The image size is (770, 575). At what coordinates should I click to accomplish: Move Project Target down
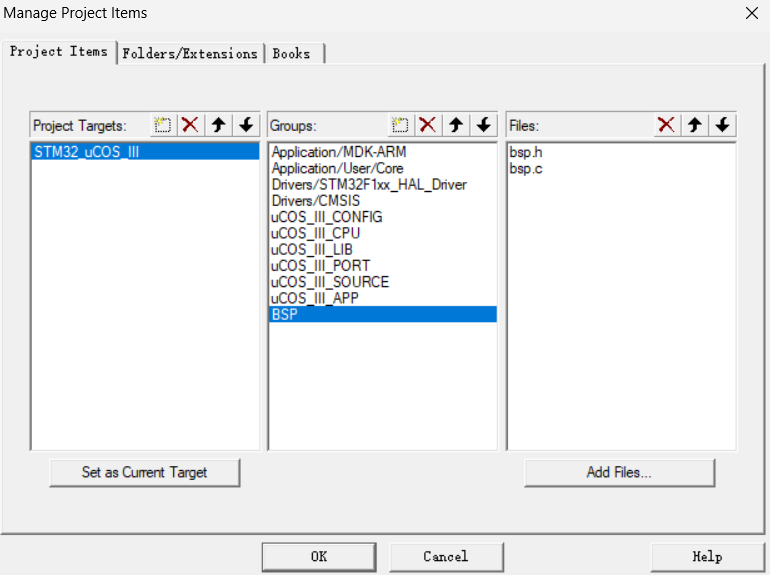[x=246, y=125]
